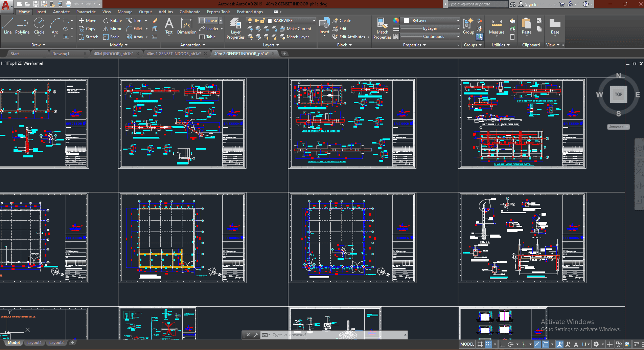
Task: Open the BARBWIRE layer dropdown
Action: point(314,21)
